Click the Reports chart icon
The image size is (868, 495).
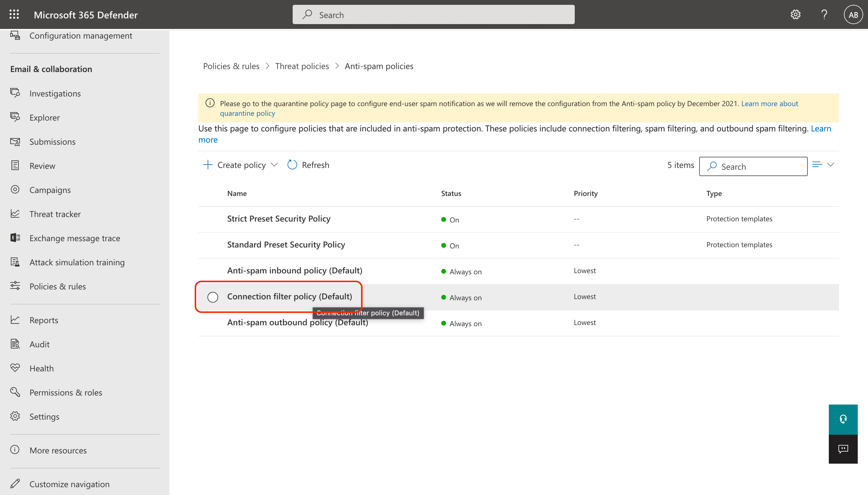(15, 320)
